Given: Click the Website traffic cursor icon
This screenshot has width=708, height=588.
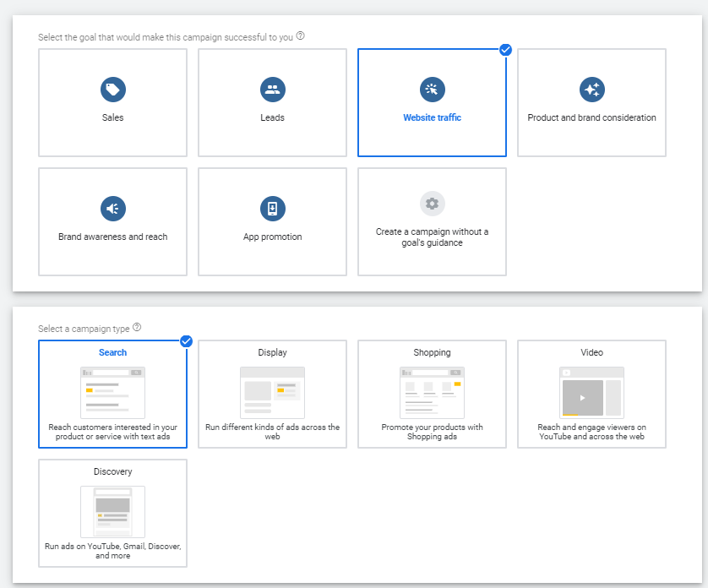Looking at the screenshot, I should click(432, 90).
